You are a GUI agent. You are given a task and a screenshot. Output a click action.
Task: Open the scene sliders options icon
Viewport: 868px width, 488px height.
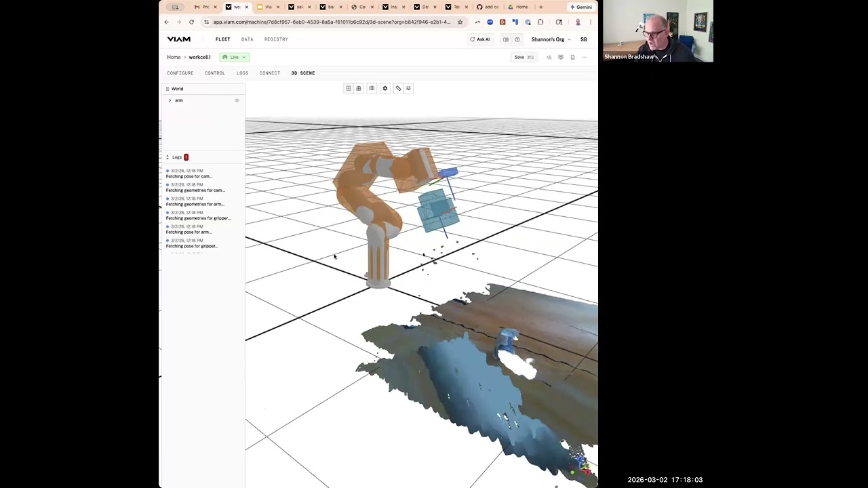tap(408, 88)
